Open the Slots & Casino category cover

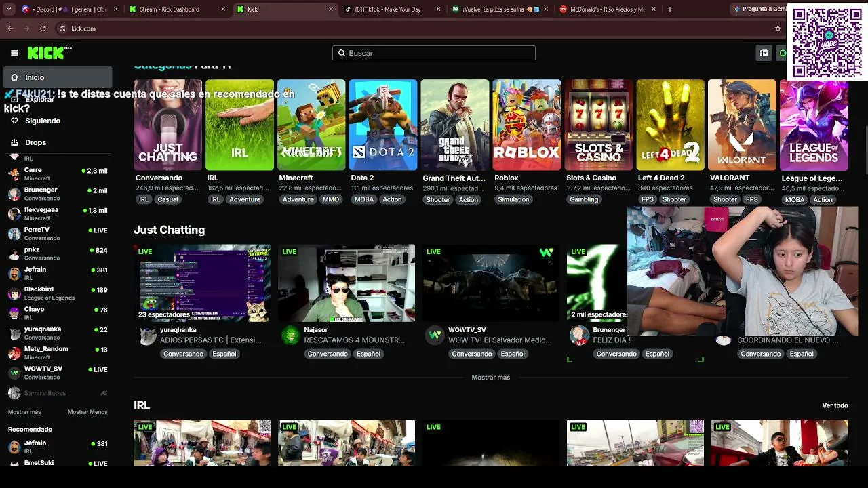click(599, 125)
